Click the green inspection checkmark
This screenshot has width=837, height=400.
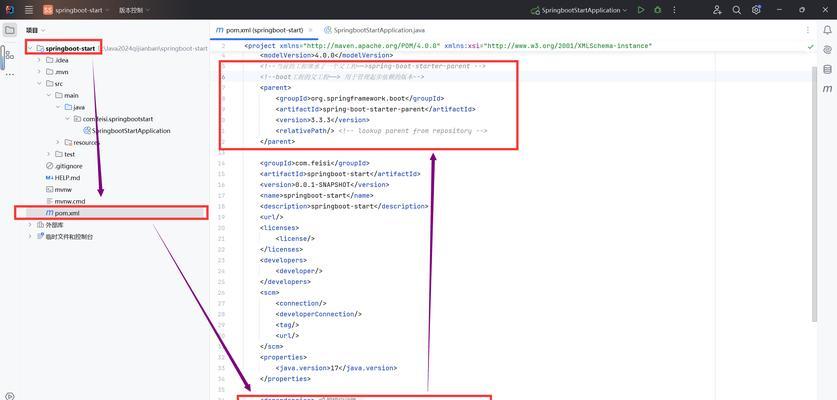[811, 46]
